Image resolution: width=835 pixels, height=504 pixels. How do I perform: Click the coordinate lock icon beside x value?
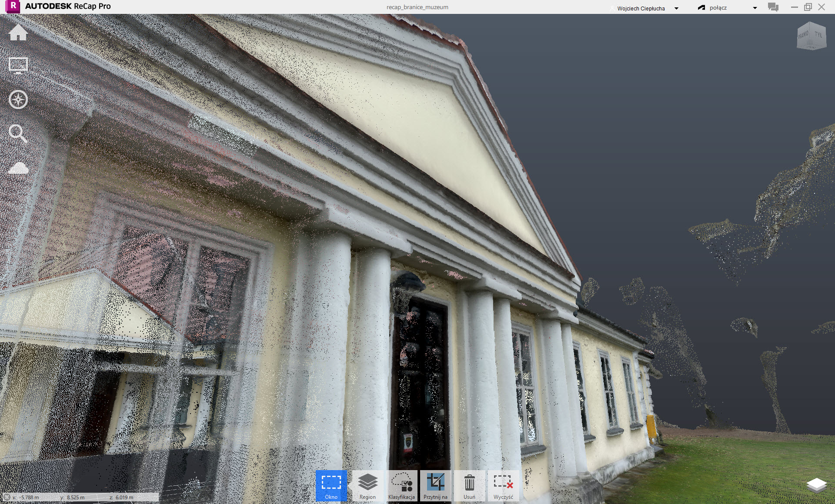pyautogui.click(x=7, y=497)
